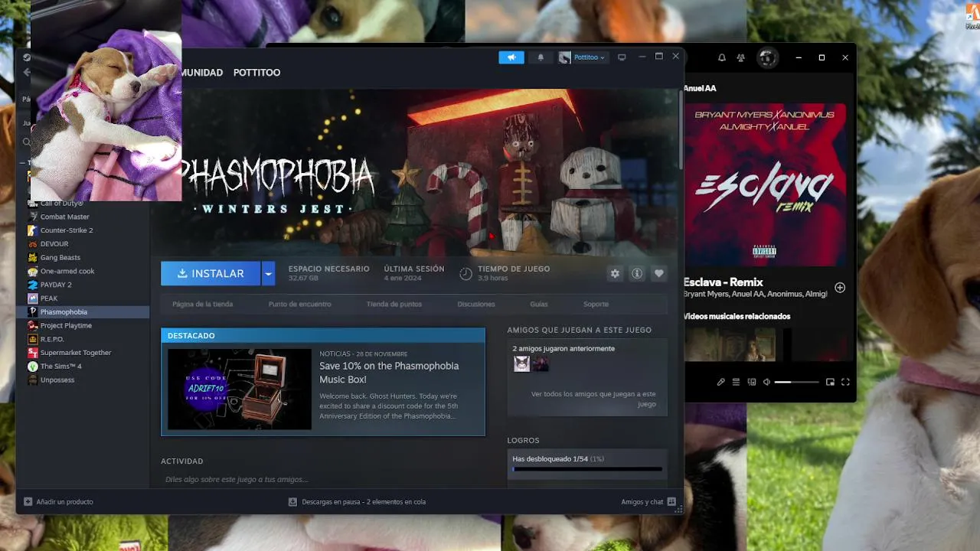Open Amigos y chat
Screen dimensions: 980x551
tap(648, 502)
